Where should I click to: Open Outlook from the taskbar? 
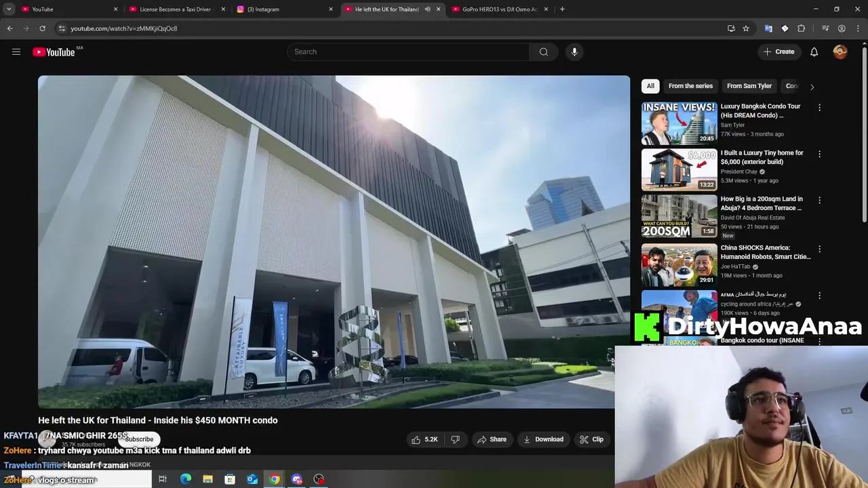point(252,479)
